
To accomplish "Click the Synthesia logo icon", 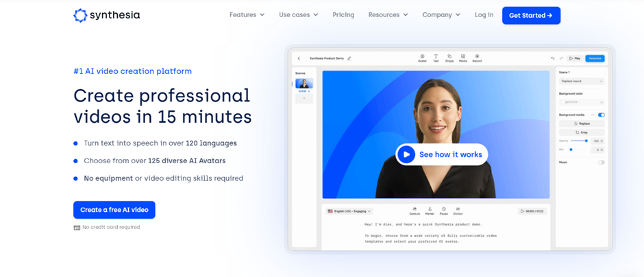I will (x=80, y=15).
